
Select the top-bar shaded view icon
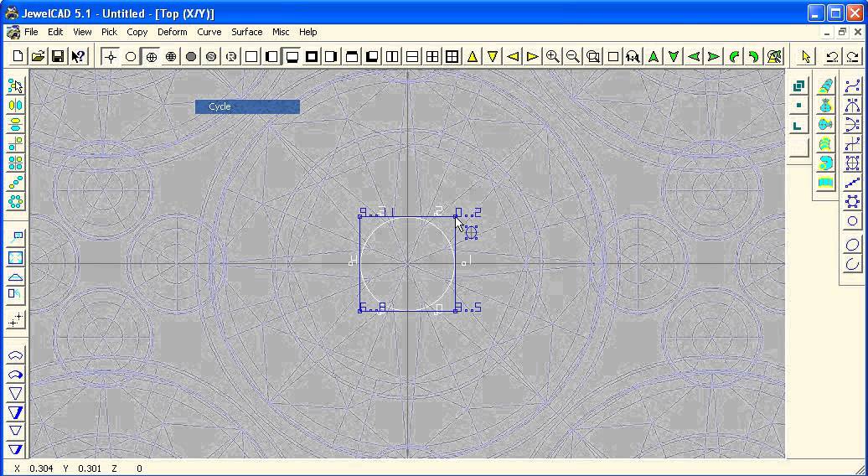point(352,56)
